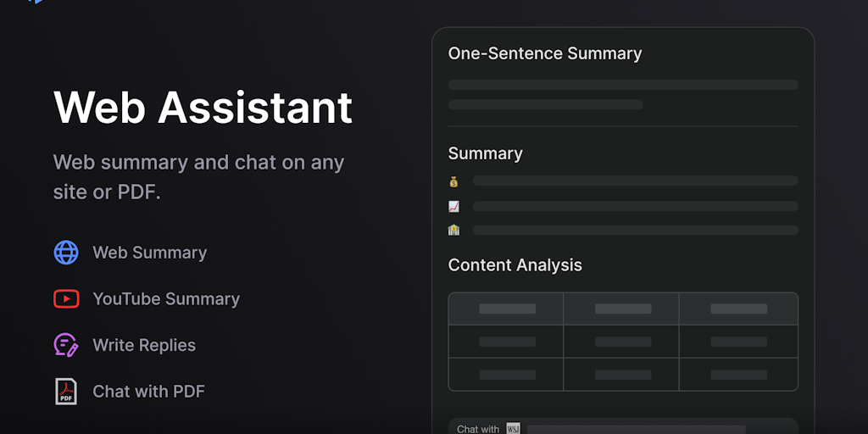Viewport: 868px width, 434px height.
Task: Open the Chat with PDF label
Action: (148, 391)
